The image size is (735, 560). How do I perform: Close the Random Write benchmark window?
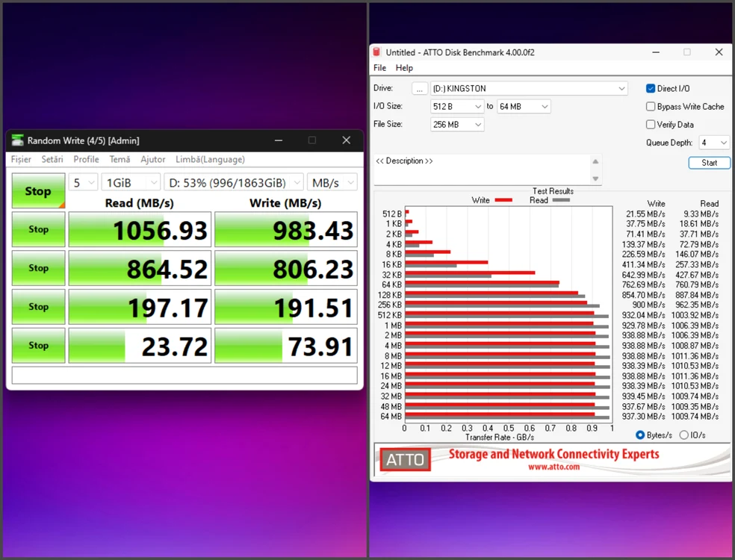(347, 140)
